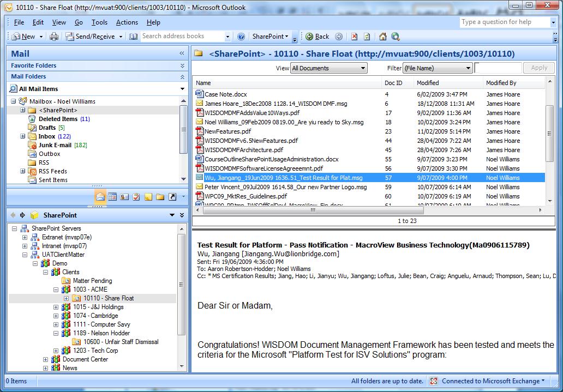
Task: Open the address book icon
Action: pyautogui.click(x=134, y=37)
